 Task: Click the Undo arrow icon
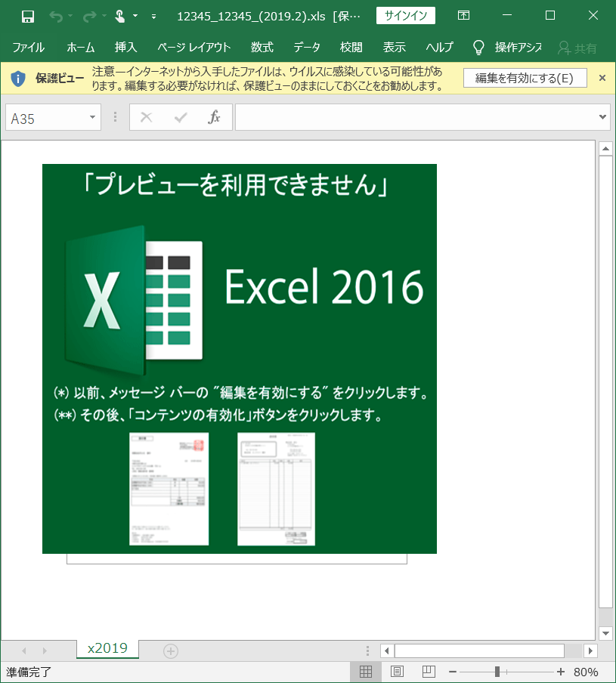56,17
